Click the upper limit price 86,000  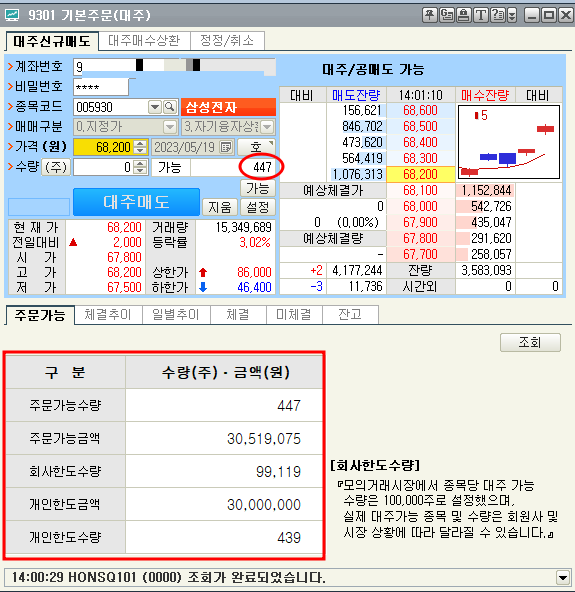(x=254, y=272)
